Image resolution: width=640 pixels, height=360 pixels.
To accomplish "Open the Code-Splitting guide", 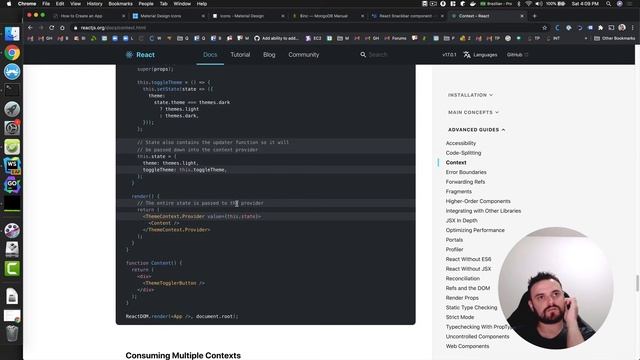I will (463, 153).
